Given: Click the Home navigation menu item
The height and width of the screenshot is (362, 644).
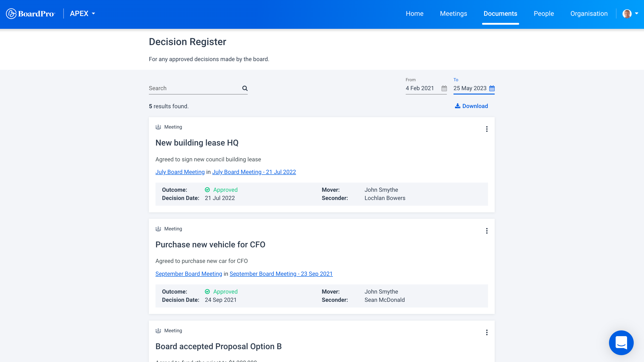Looking at the screenshot, I should click(414, 14).
